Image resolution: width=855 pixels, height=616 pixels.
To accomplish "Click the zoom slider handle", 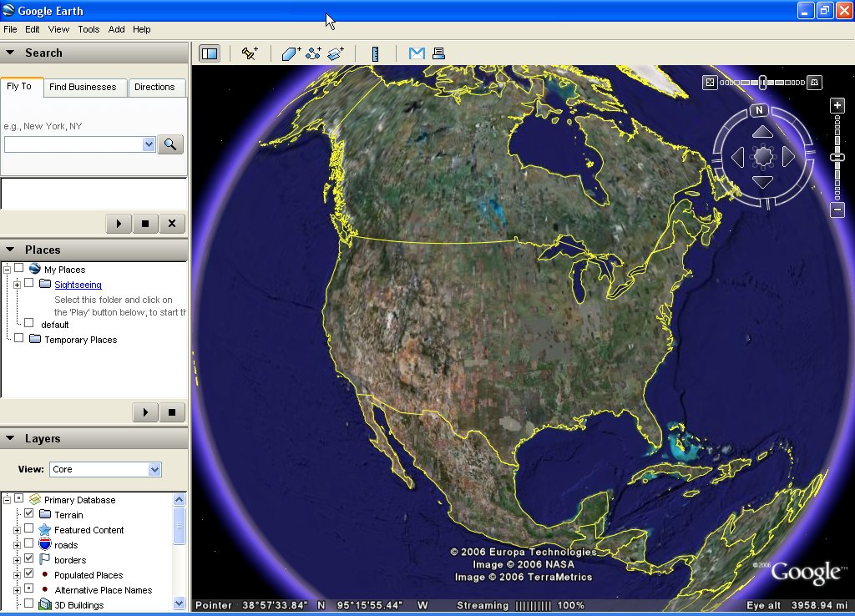I will (837, 158).
